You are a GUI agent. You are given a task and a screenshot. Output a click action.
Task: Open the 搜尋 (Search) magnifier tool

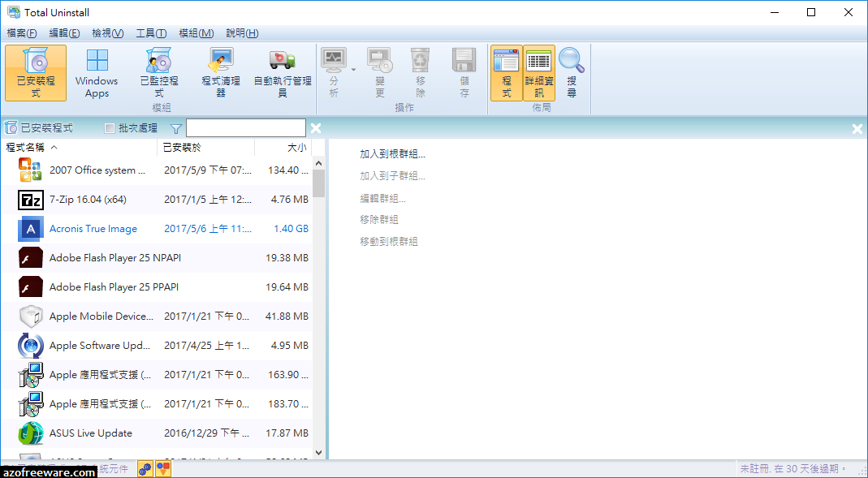(x=571, y=72)
